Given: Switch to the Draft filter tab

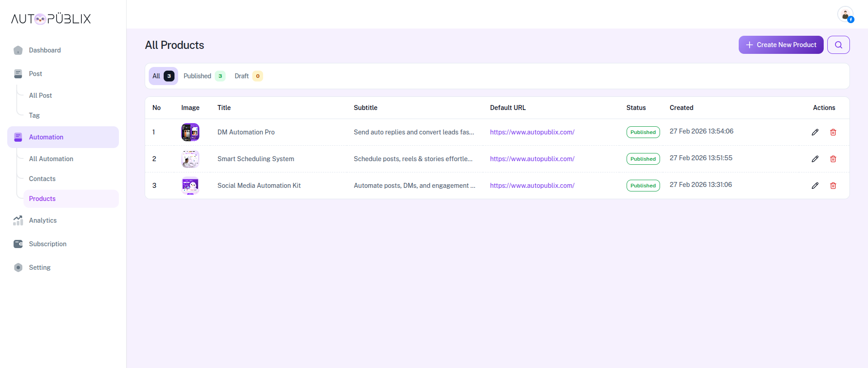Looking at the screenshot, I should [249, 76].
